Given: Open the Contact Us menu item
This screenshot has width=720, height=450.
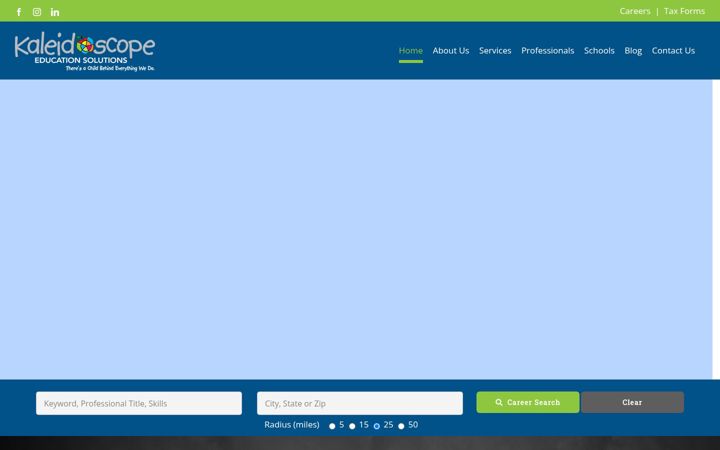Looking at the screenshot, I should 673,51.
